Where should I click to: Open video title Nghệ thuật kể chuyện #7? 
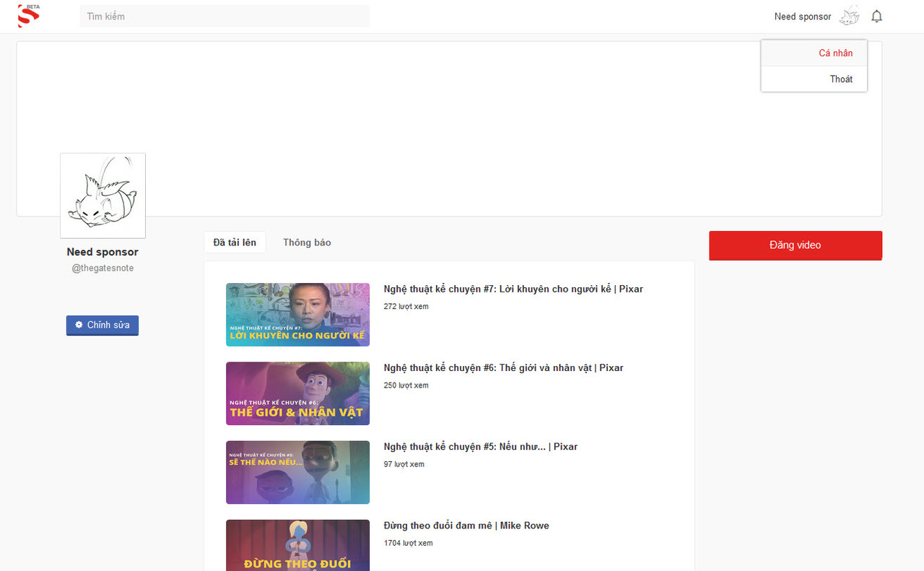[x=513, y=289]
